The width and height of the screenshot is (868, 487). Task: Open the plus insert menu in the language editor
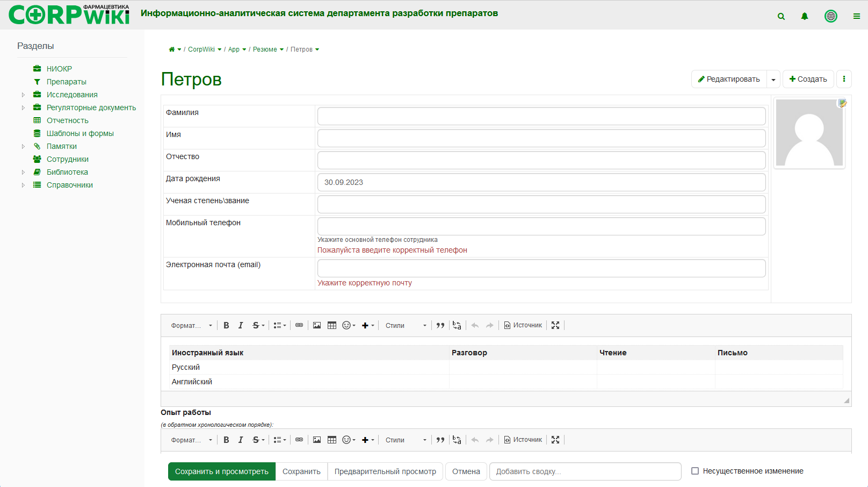pyautogui.click(x=368, y=325)
